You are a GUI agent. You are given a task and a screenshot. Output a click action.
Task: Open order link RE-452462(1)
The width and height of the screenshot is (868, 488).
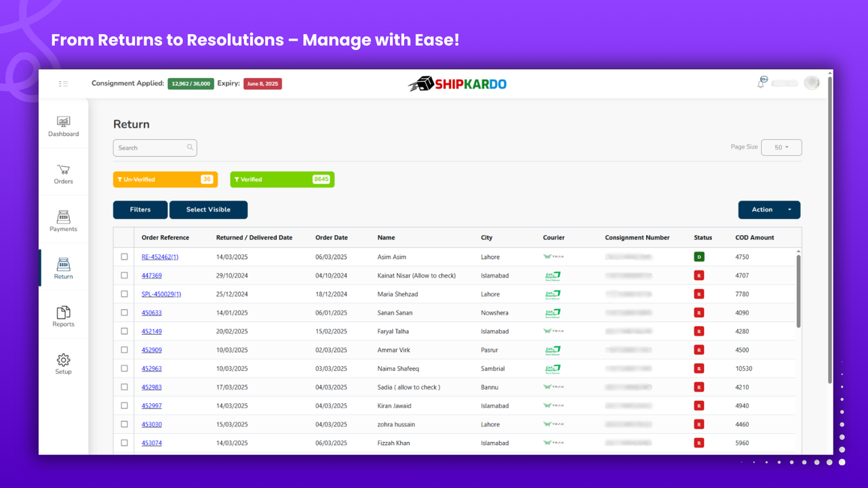(160, 257)
